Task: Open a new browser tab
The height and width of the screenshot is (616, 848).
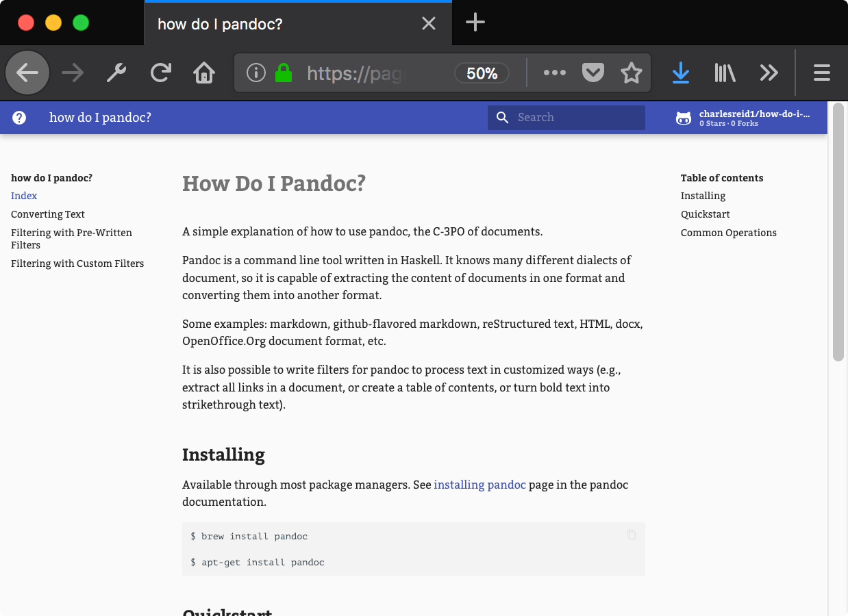Action: [x=475, y=23]
